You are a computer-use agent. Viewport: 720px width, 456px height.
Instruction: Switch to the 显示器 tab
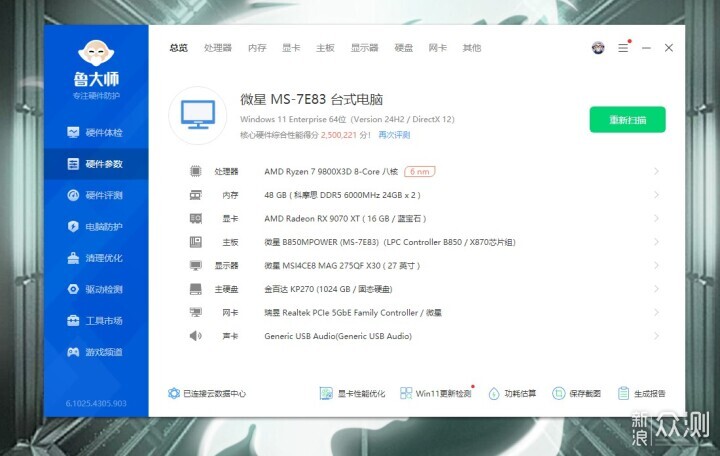(x=365, y=48)
